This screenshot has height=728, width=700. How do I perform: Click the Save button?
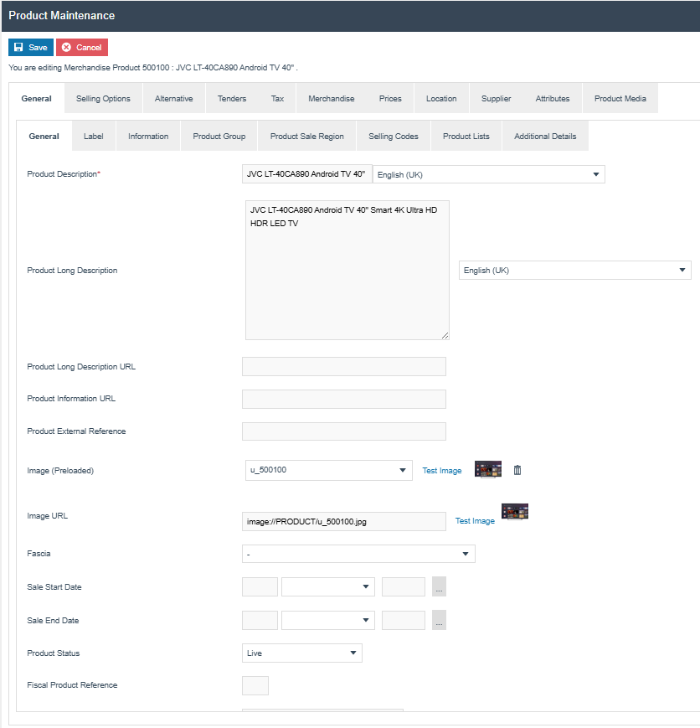pyautogui.click(x=31, y=48)
